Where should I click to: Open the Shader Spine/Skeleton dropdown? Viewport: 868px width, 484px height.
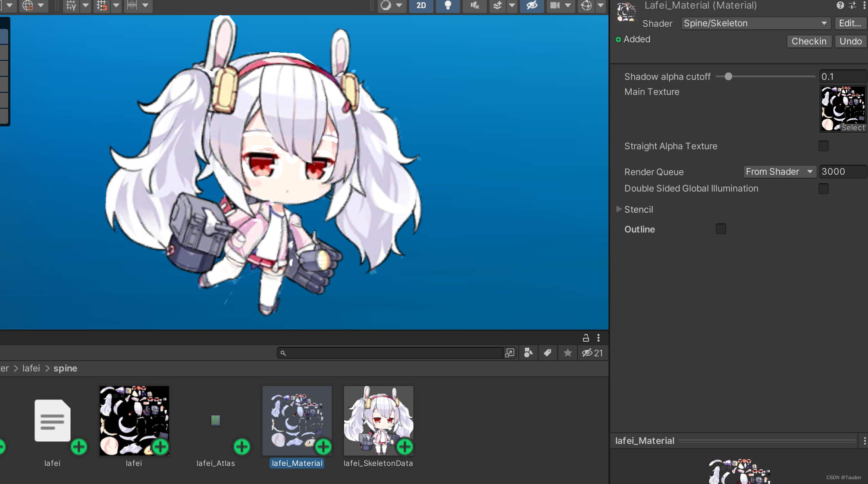coord(755,23)
